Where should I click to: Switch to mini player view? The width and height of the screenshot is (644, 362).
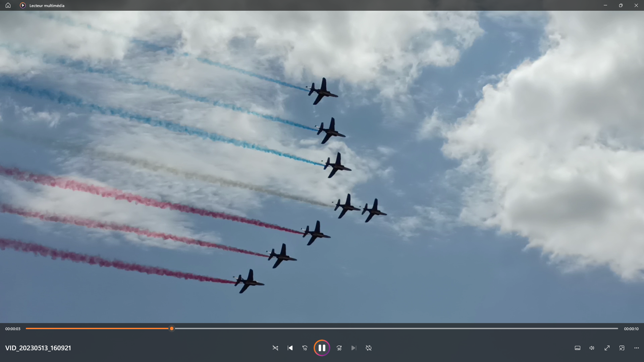(x=622, y=348)
